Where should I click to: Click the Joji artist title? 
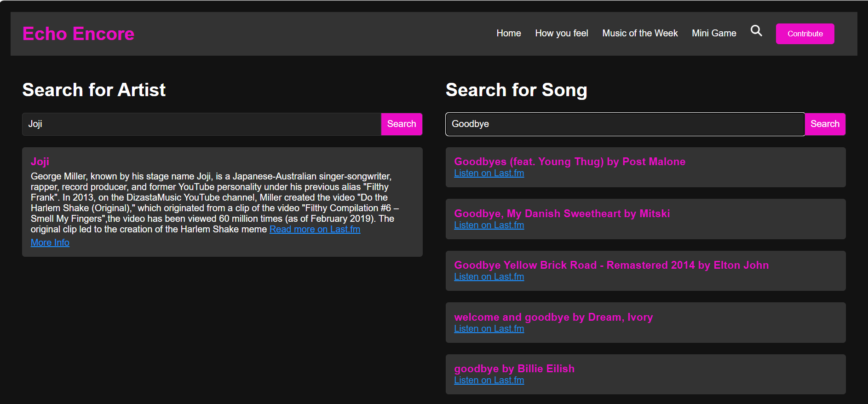(x=40, y=162)
